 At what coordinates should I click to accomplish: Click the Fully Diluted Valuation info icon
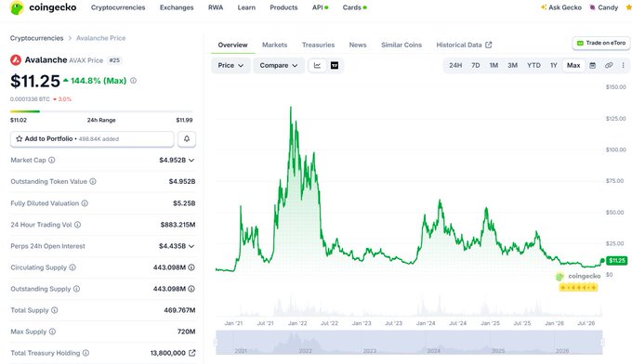tap(85, 203)
